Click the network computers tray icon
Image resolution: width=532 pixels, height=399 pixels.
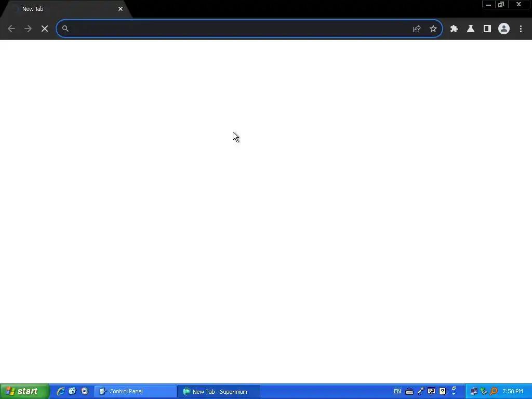[x=474, y=392]
